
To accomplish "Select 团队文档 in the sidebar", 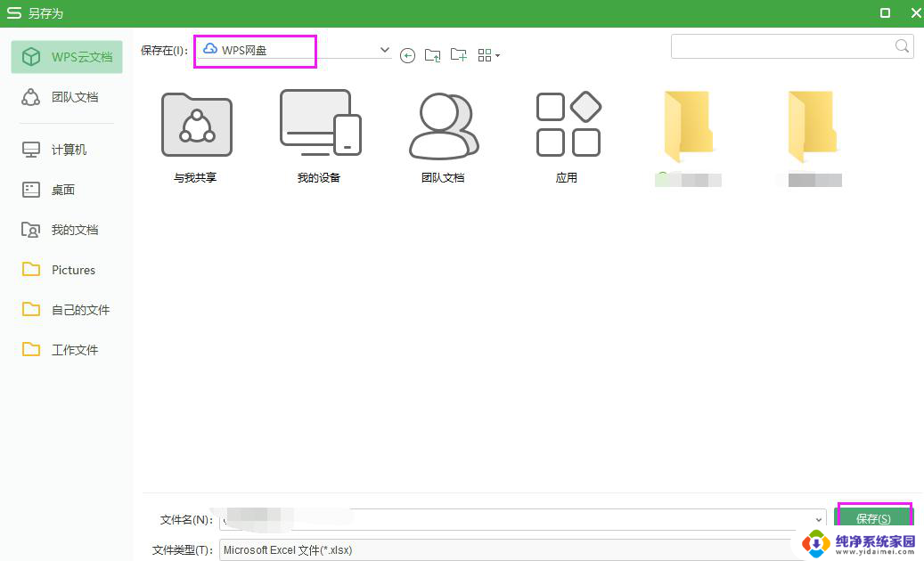I will (67, 97).
